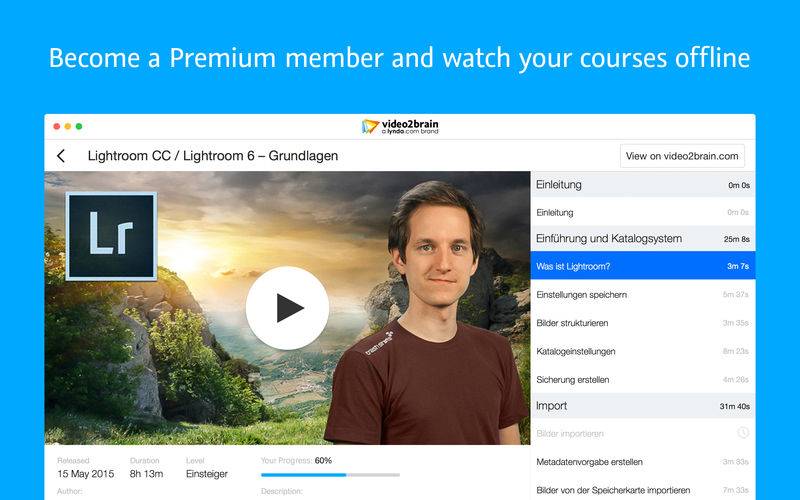Open Bilder von der Speicherkarte importieren

pyautogui.click(x=643, y=490)
